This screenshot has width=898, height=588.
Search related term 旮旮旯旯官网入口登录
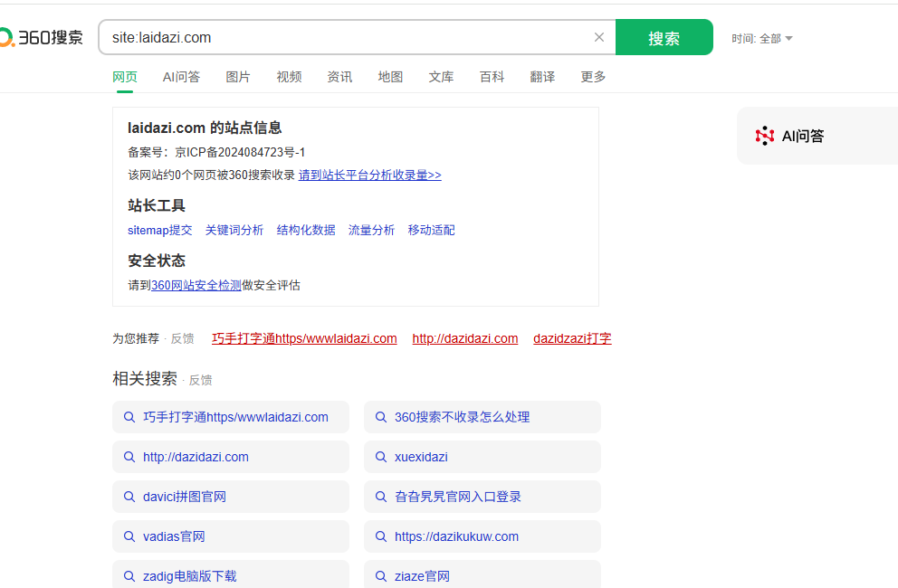pyautogui.click(x=482, y=497)
